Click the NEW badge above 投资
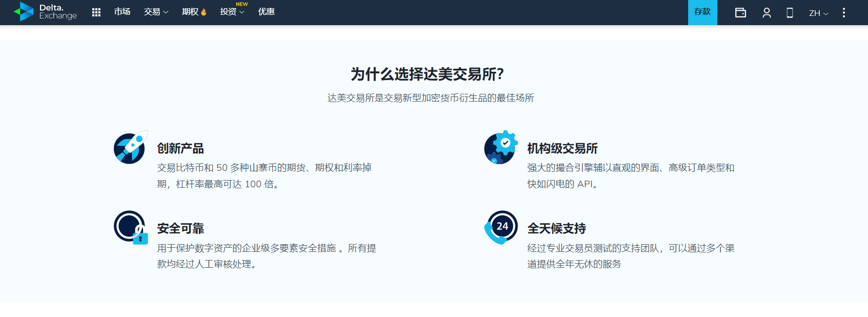This screenshot has height=317, width=868. pos(242,4)
